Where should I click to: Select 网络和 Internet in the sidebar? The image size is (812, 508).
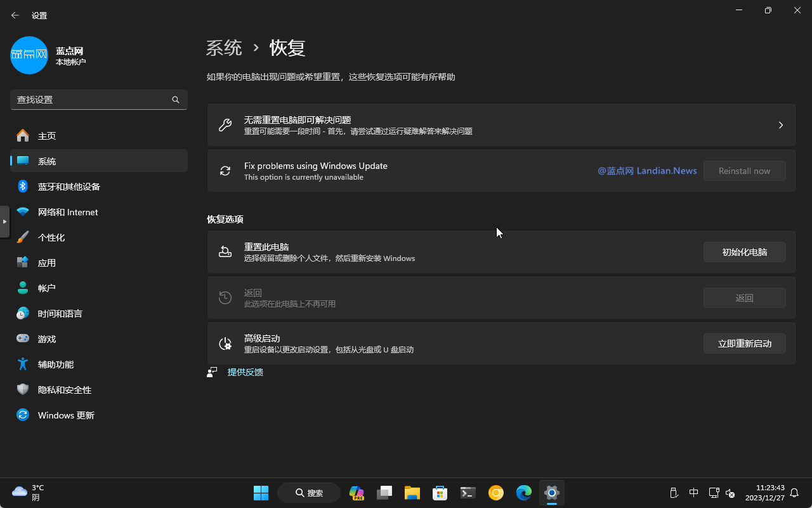point(67,212)
